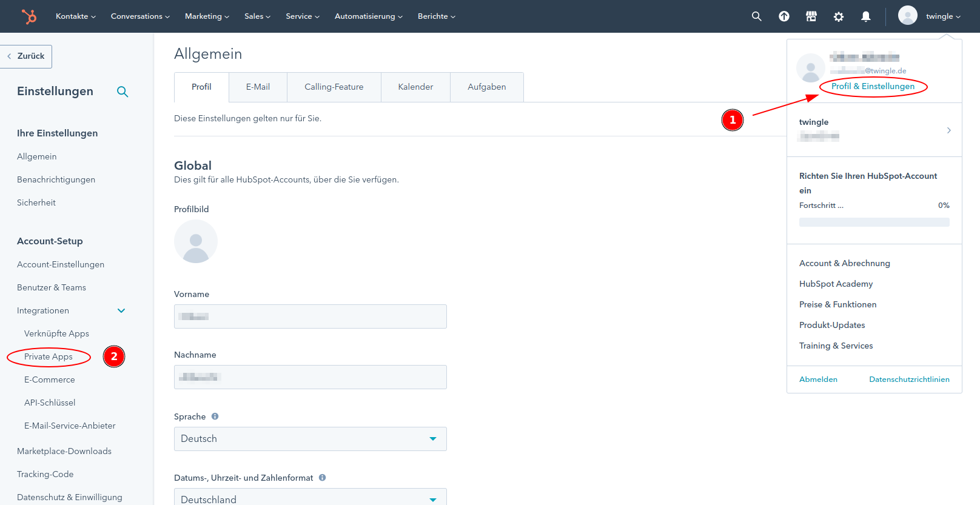
Task: Open HubSpot Academy
Action: pos(836,284)
